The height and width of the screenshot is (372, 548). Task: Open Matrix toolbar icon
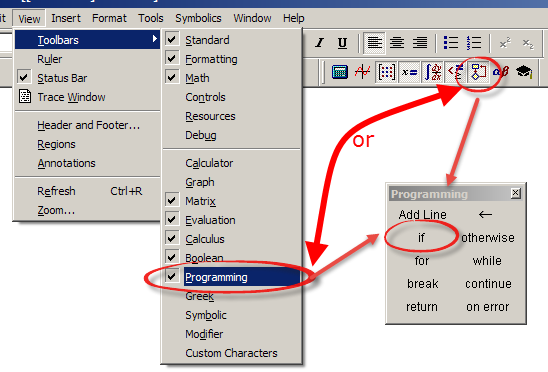[386, 72]
